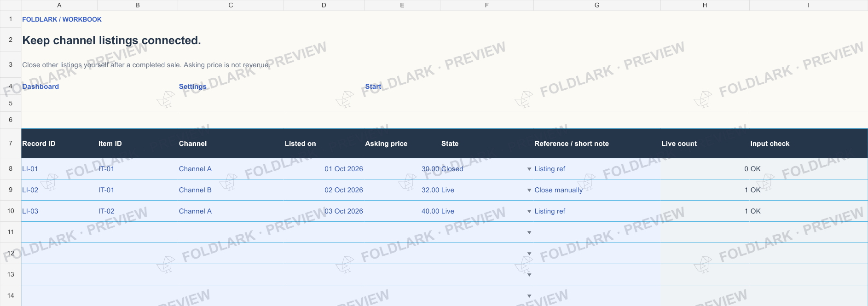868x306 pixels.
Task: Select column D header
Action: (x=324, y=5)
